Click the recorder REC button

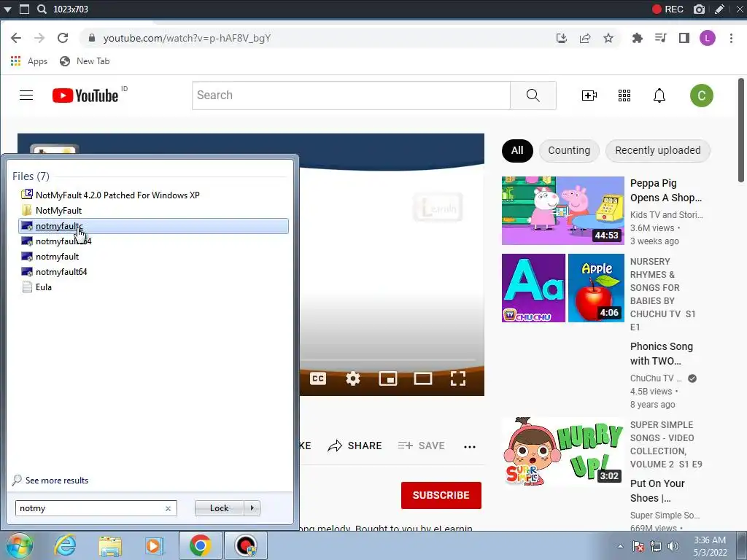[x=667, y=9]
